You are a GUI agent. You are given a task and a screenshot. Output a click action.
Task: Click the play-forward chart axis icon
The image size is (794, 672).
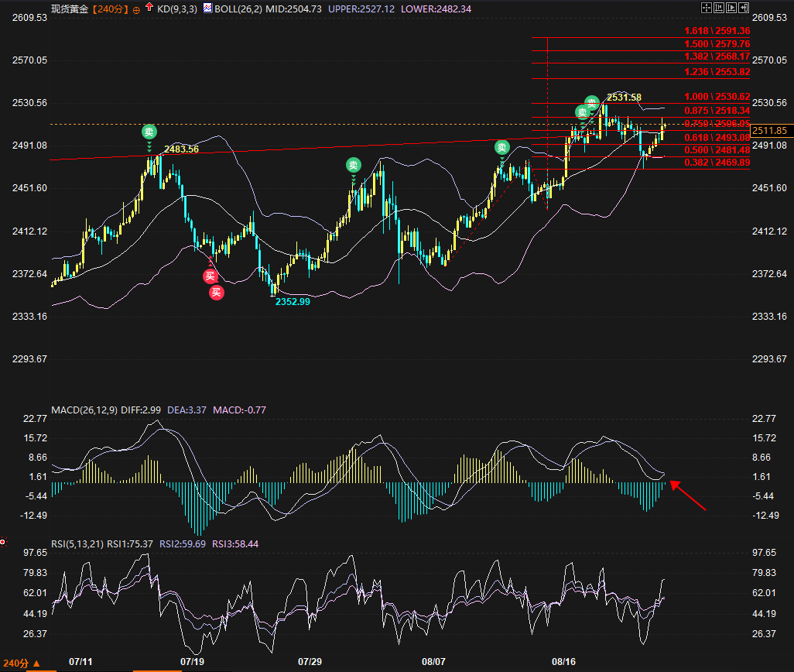click(x=731, y=8)
